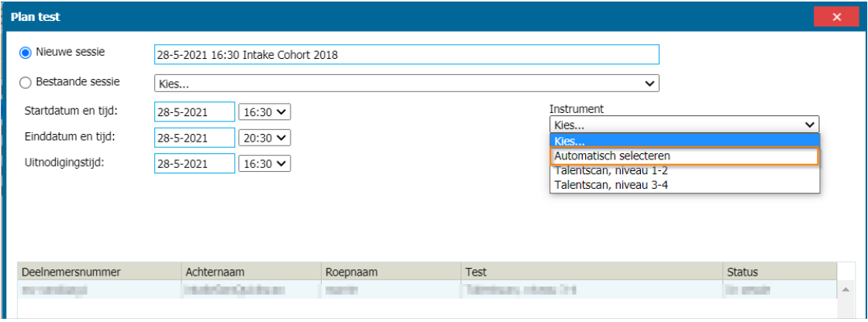This screenshot has height=322, width=868.
Task: Sort by Deelnemersnummer column header
Action: pos(98,272)
